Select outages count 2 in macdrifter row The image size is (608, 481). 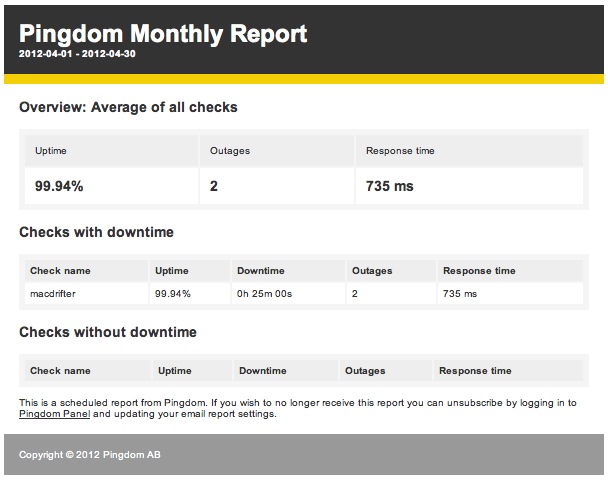[x=355, y=294]
